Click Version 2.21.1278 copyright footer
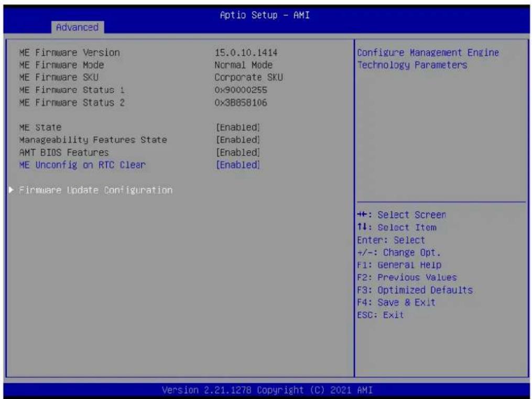532x399 pixels. pos(267,390)
